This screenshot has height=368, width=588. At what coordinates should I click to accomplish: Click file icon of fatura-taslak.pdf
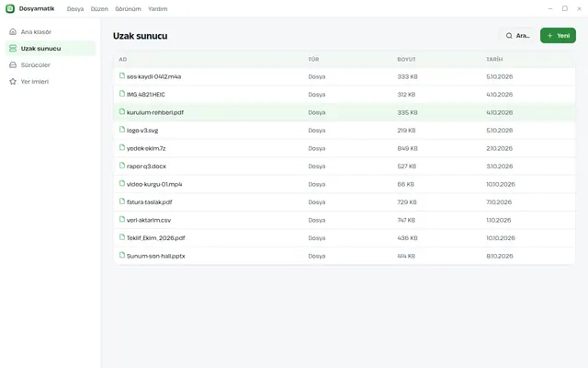[122, 201]
